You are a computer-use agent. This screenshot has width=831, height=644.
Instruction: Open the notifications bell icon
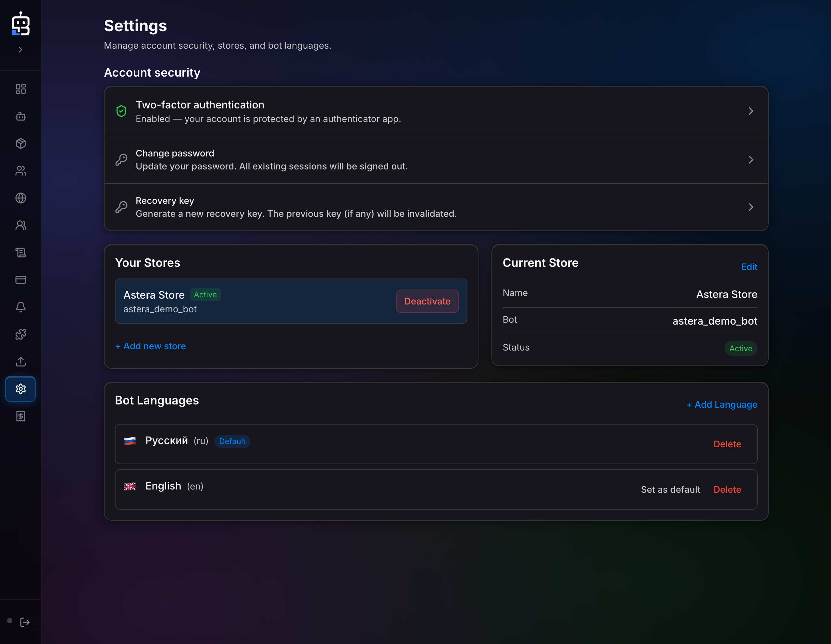[20, 307]
